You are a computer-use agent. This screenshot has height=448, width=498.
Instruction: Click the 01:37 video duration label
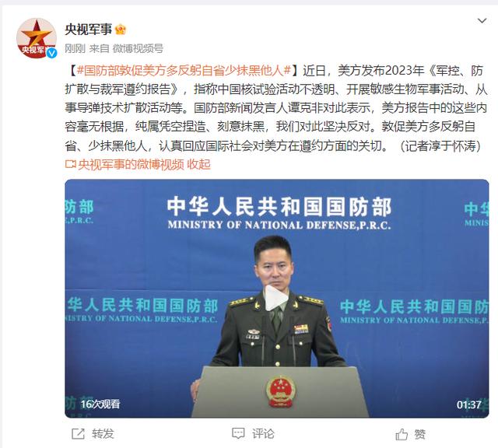point(468,404)
